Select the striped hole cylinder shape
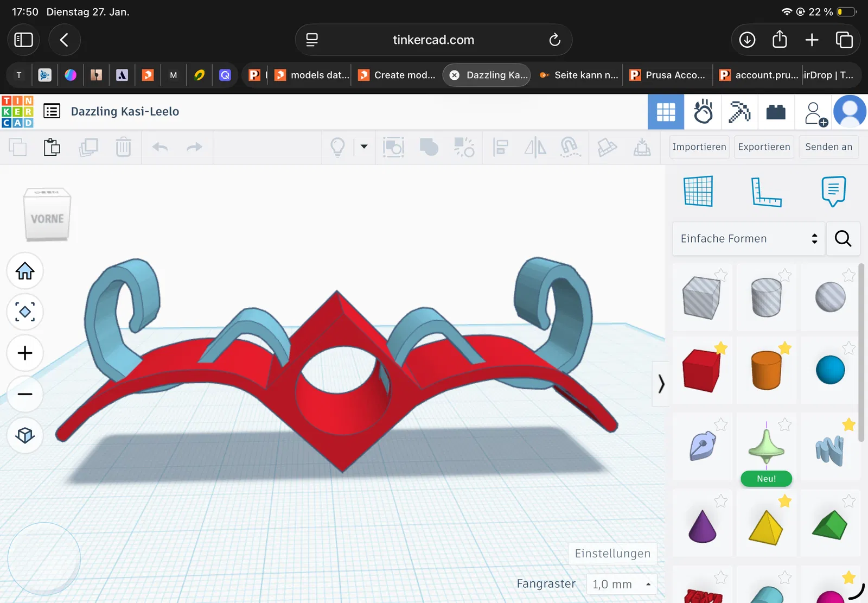Screen dimensions: 868x603 tap(766, 297)
